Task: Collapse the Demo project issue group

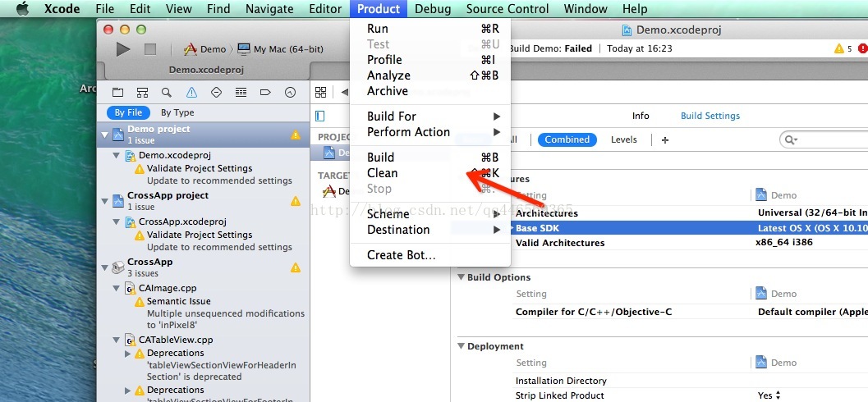Action: [104, 135]
